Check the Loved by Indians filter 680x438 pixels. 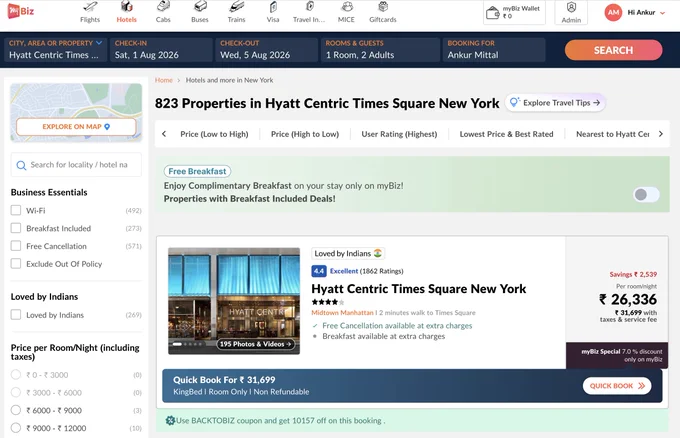16,315
